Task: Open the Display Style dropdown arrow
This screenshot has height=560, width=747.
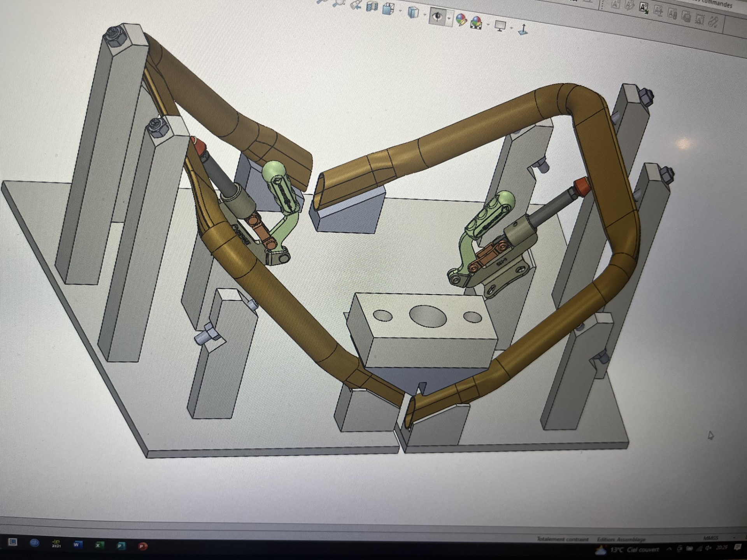Action: (424, 15)
